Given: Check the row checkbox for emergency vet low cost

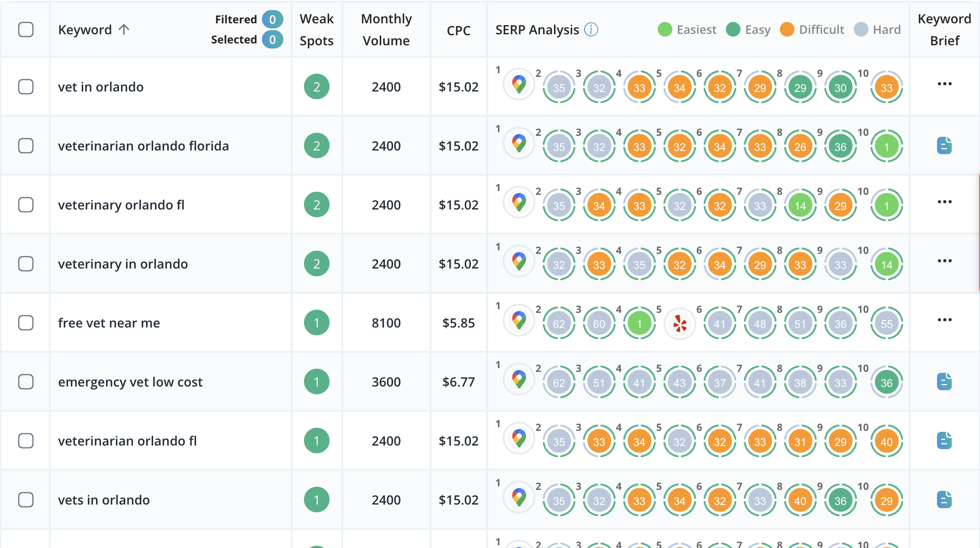Looking at the screenshot, I should click(26, 381).
